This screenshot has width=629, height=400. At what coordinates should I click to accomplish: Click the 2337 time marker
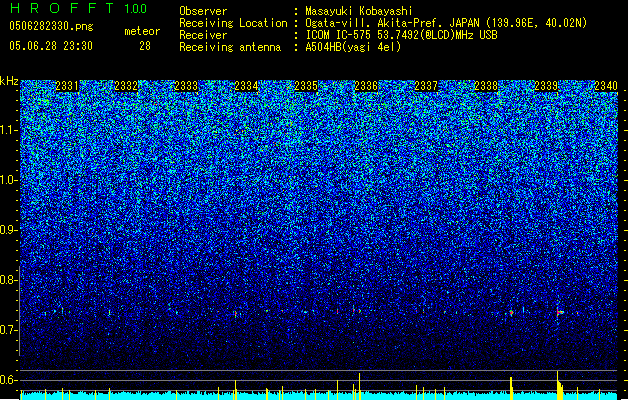pyautogui.click(x=426, y=86)
